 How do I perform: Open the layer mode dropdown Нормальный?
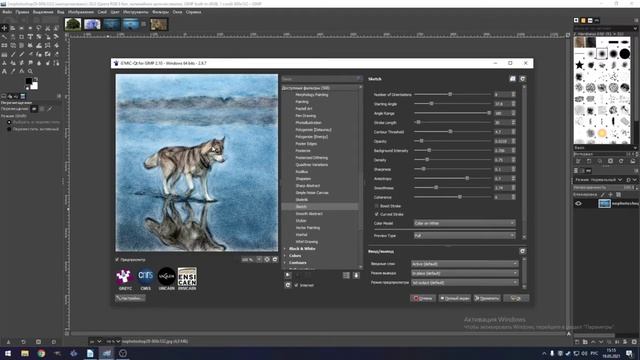point(599,180)
